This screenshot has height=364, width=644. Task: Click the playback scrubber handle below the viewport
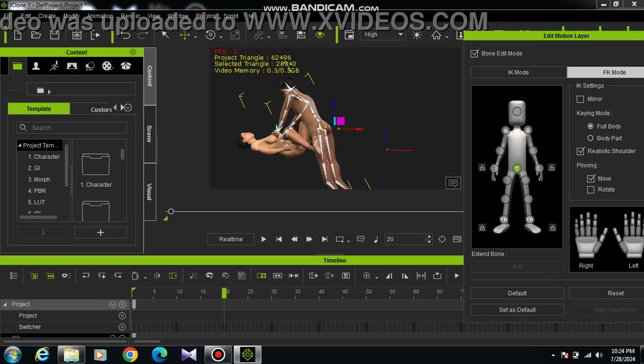171,211
